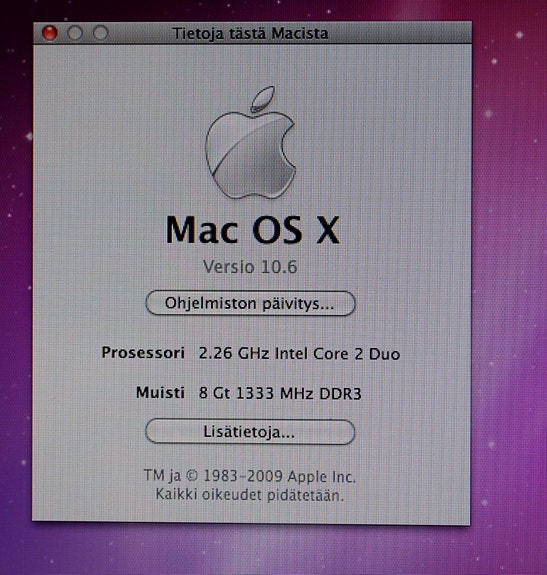Image resolution: width=547 pixels, height=575 pixels.
Task: Click the 8 Gt 1333 MHz DDR3 text
Action: [x=280, y=393]
